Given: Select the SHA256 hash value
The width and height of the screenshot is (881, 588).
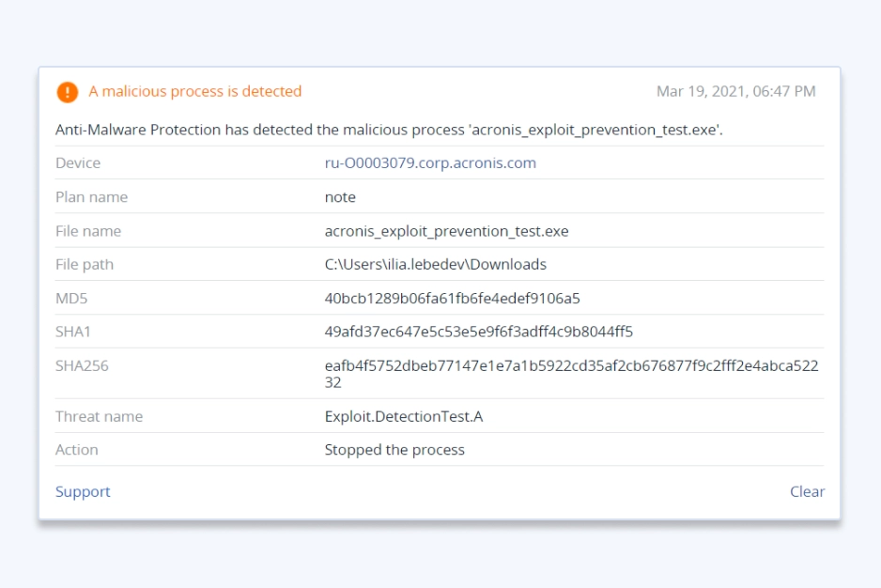Looking at the screenshot, I should pyautogui.click(x=571, y=374).
